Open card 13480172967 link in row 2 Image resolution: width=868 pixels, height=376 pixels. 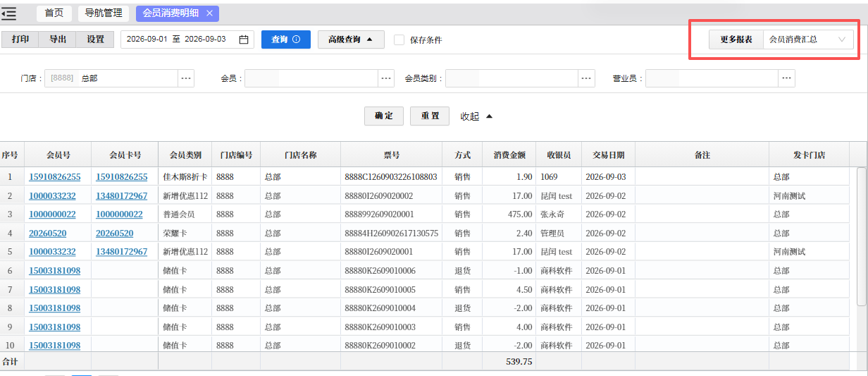point(122,195)
